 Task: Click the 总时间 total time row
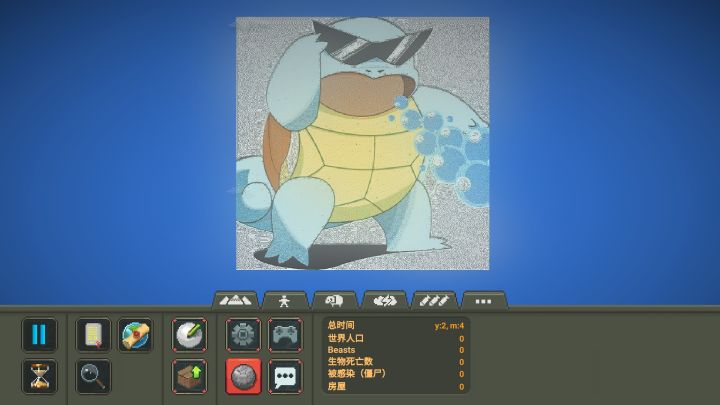coord(396,326)
